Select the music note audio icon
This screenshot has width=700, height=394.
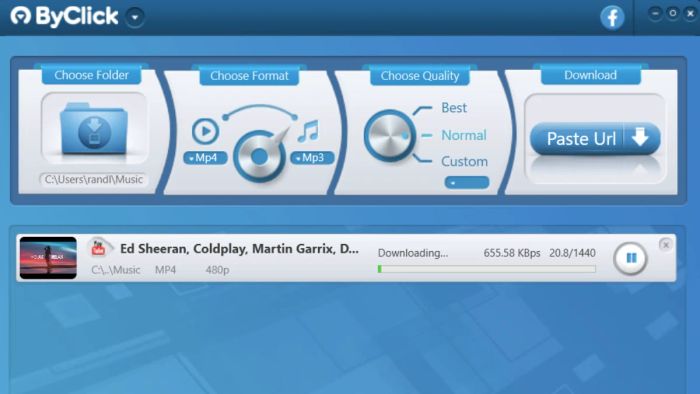click(x=308, y=131)
